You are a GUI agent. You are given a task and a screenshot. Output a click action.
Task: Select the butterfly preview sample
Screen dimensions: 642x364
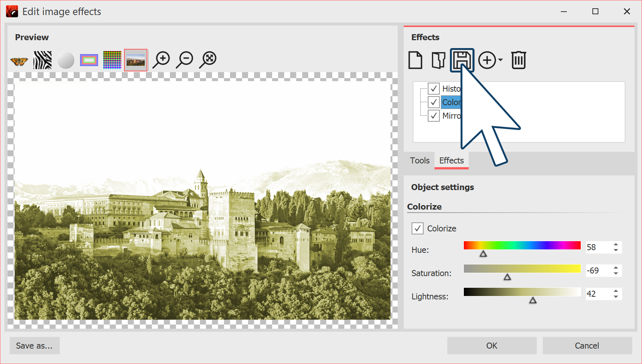click(19, 59)
